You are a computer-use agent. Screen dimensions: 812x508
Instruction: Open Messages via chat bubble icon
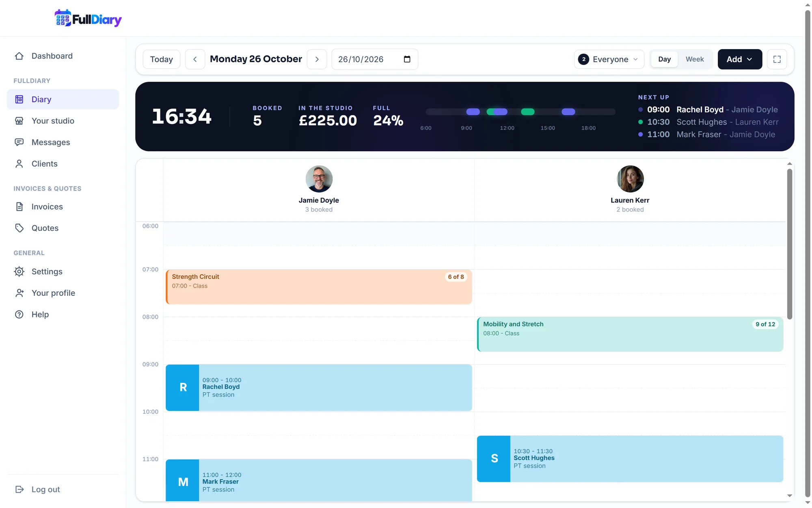(19, 142)
